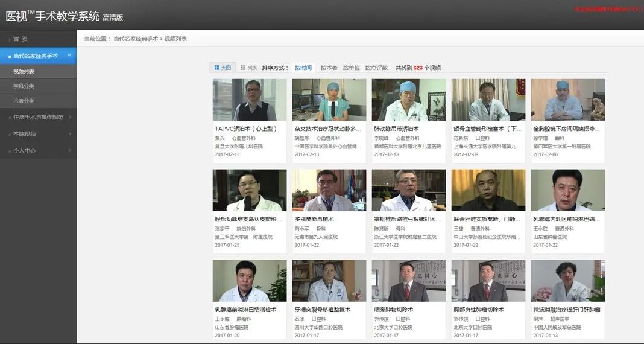Click hospital 浙江大学医学院附属第二医院
This screenshot has width=644, height=344.
[x=405, y=237]
